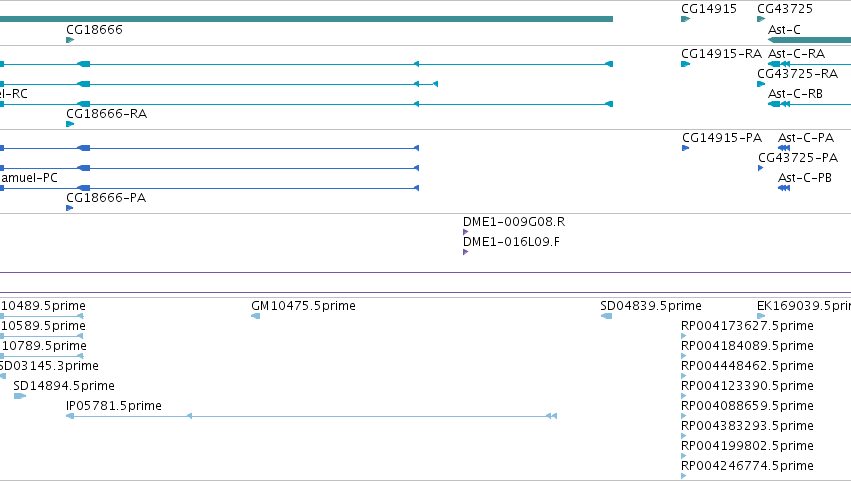Screen dimensions: 851x481
Task: Select the CG43725-RA transcript label
Action: (797, 73)
